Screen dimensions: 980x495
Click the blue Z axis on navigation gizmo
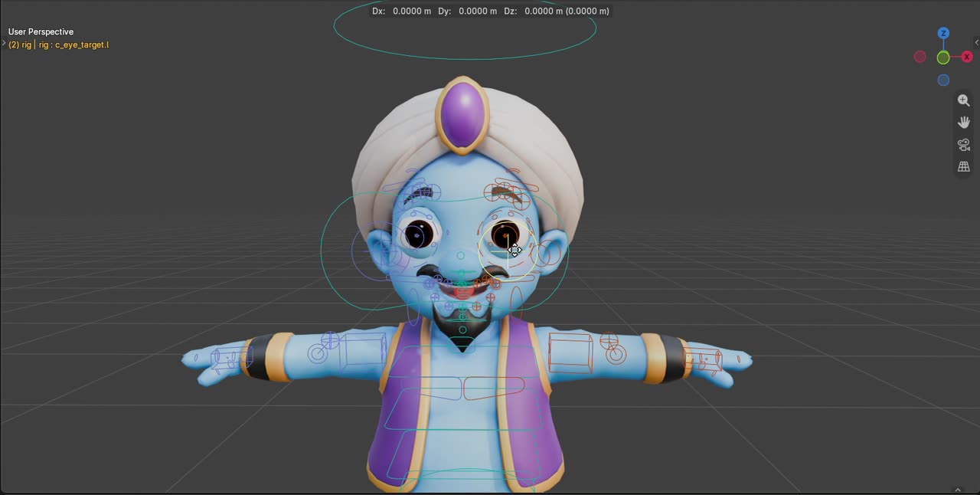click(x=943, y=33)
